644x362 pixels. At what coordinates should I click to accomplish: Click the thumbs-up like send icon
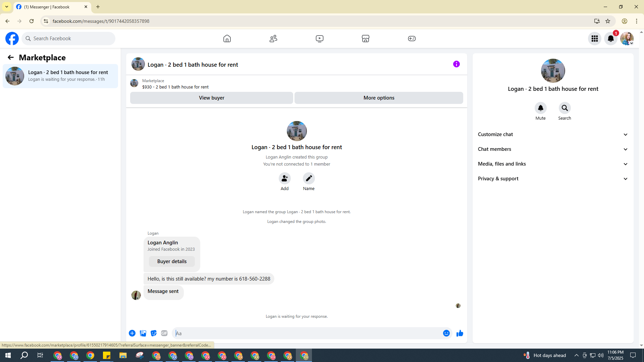[460, 333]
